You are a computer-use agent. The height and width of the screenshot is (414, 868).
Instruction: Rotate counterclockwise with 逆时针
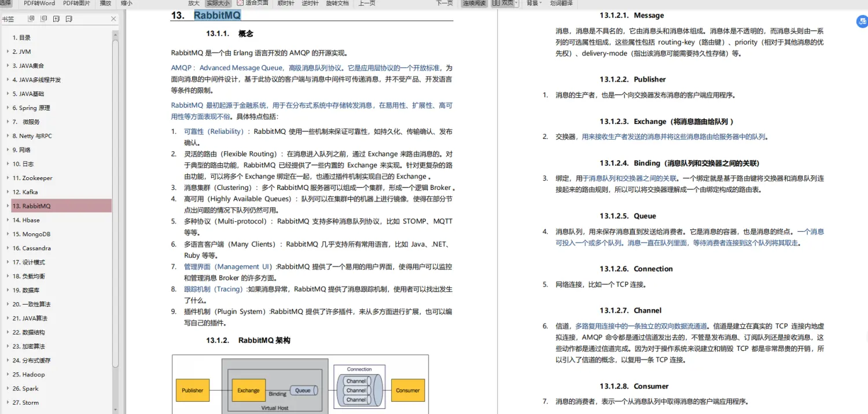click(x=310, y=3)
